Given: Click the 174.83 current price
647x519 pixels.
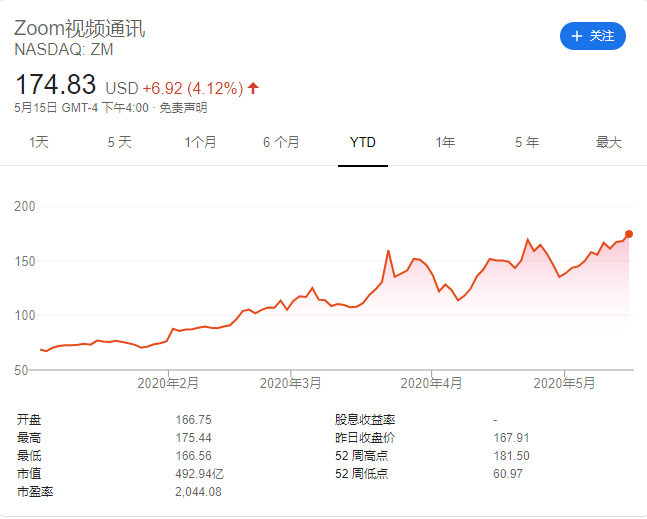Looking at the screenshot, I should 55,84.
